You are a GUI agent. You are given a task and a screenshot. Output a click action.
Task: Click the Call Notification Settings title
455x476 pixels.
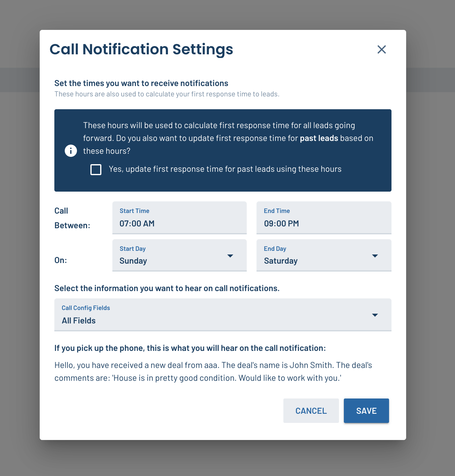141,49
